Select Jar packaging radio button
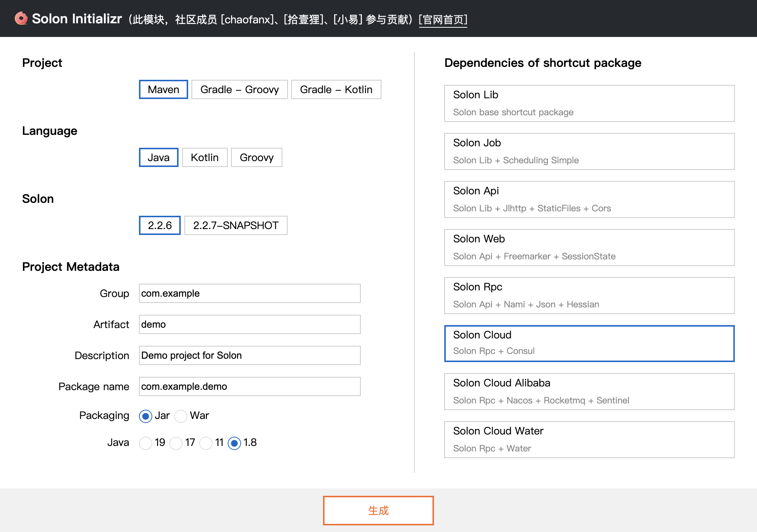Screen dimensions: 757x532 (x=146, y=416)
